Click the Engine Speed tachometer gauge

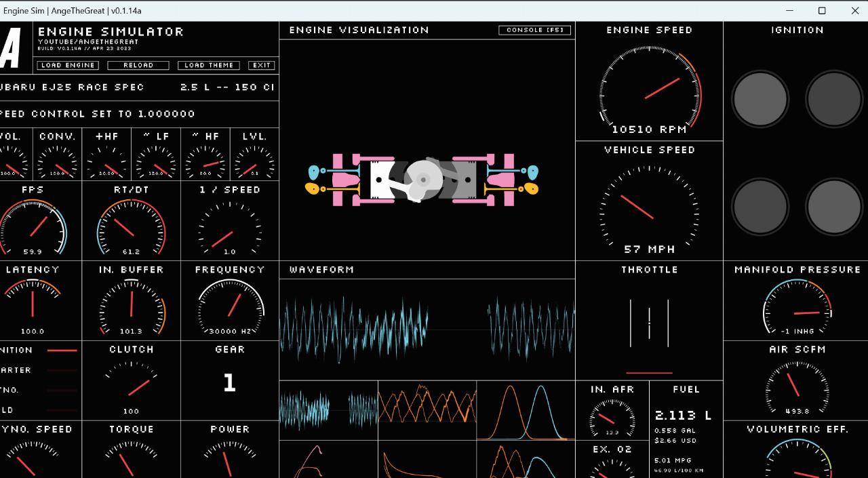pyautogui.click(x=649, y=88)
